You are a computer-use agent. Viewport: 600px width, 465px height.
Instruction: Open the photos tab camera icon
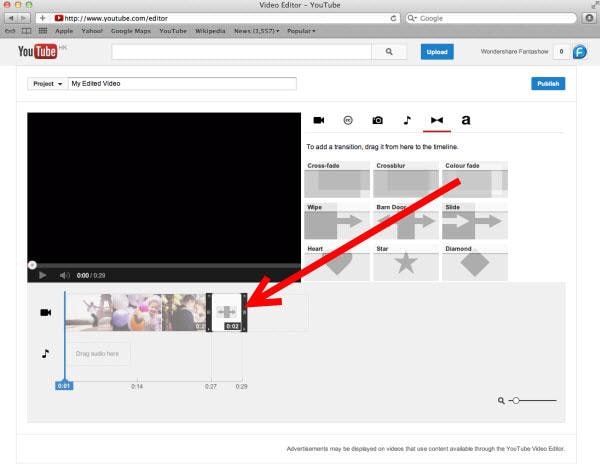[x=377, y=120]
